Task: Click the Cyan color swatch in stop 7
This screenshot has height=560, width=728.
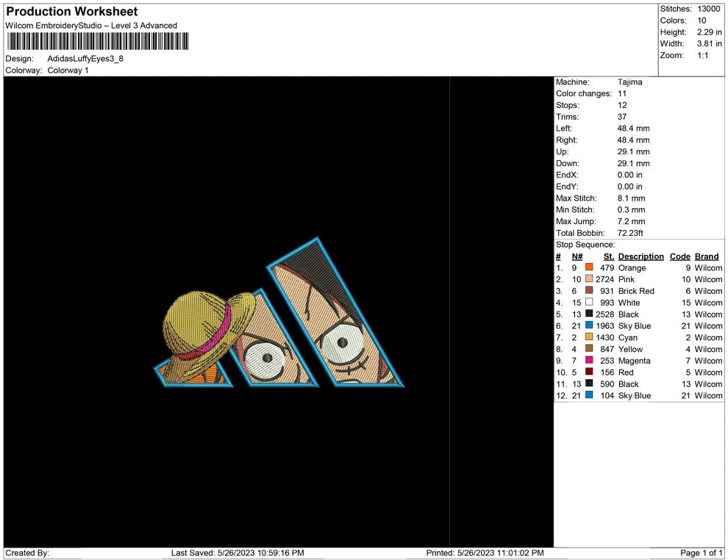Action: pos(589,337)
